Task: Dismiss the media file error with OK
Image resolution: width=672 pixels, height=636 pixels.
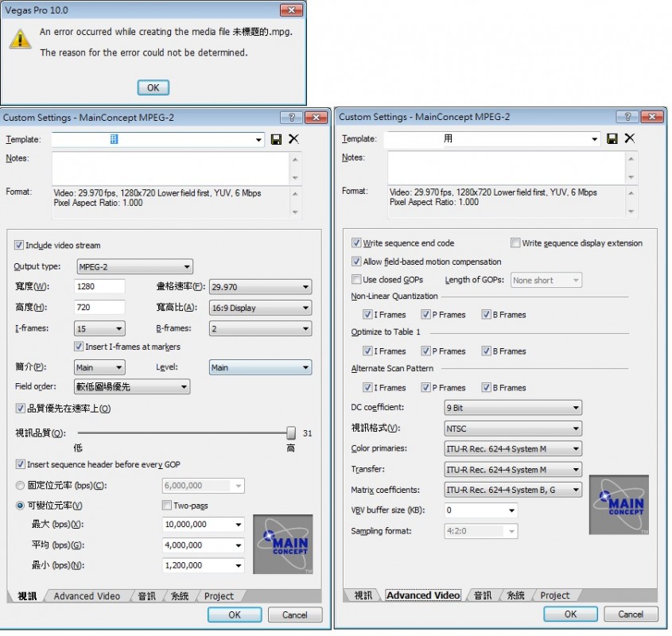Action: point(153,87)
